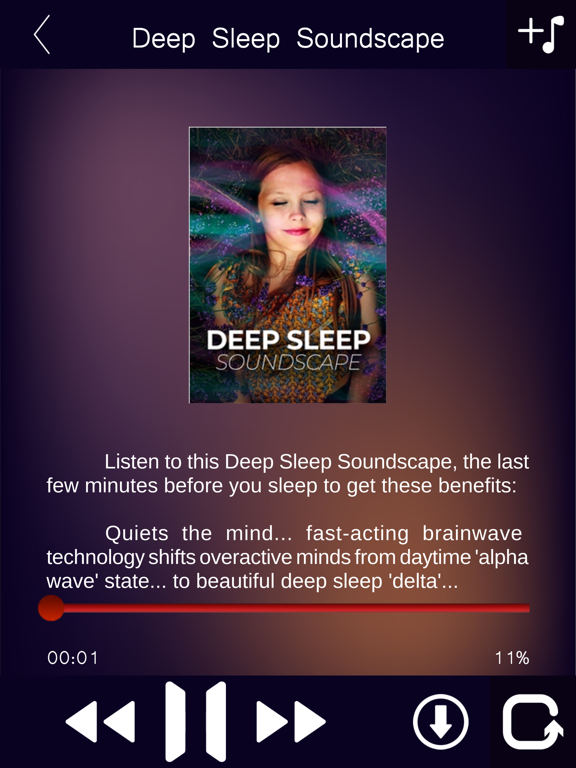Viewport: 576px width, 768px height.
Task: Go back using the left chevron arrow
Action: click(42, 34)
